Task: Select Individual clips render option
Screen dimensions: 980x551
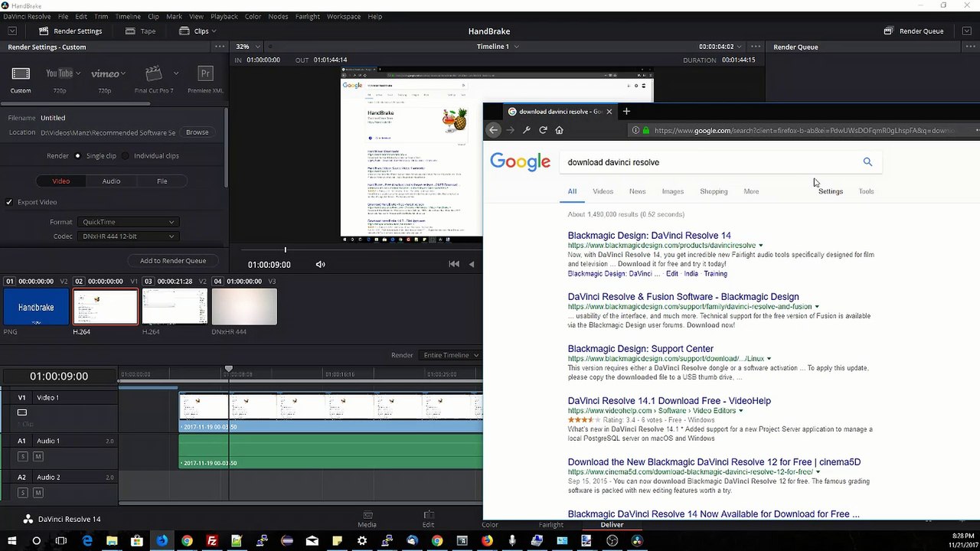Action: click(x=127, y=155)
